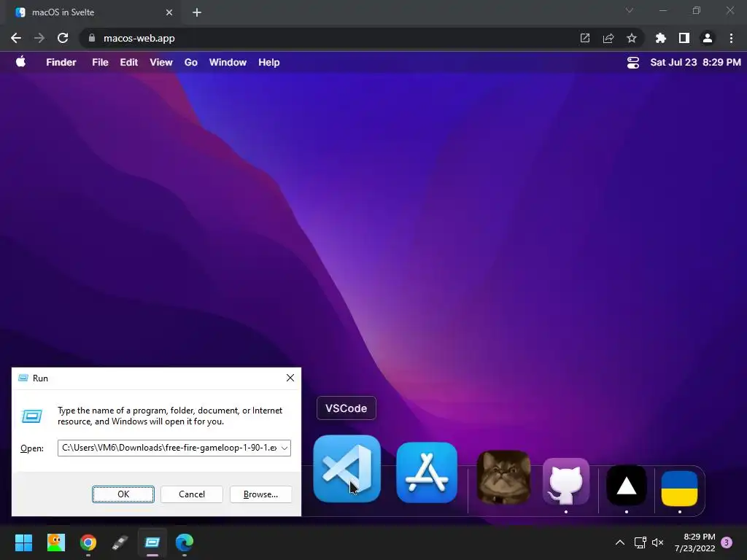
Task: Open the taskbar clock 8:29 PM
Action: click(x=694, y=542)
